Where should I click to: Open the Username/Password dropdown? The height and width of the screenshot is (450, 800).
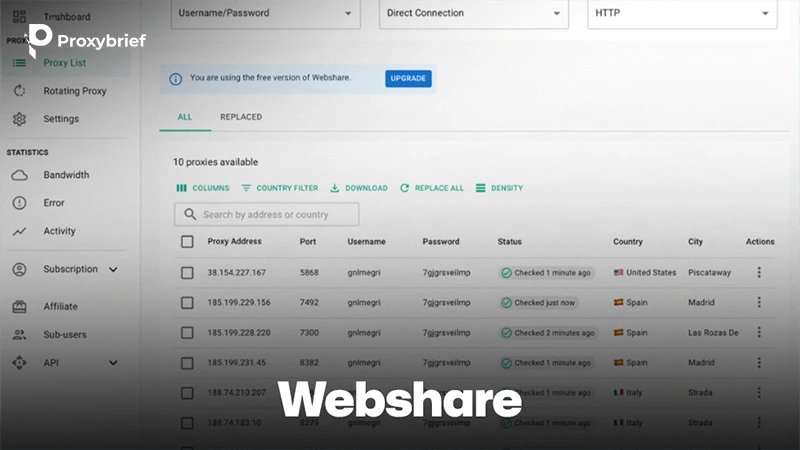[266, 13]
